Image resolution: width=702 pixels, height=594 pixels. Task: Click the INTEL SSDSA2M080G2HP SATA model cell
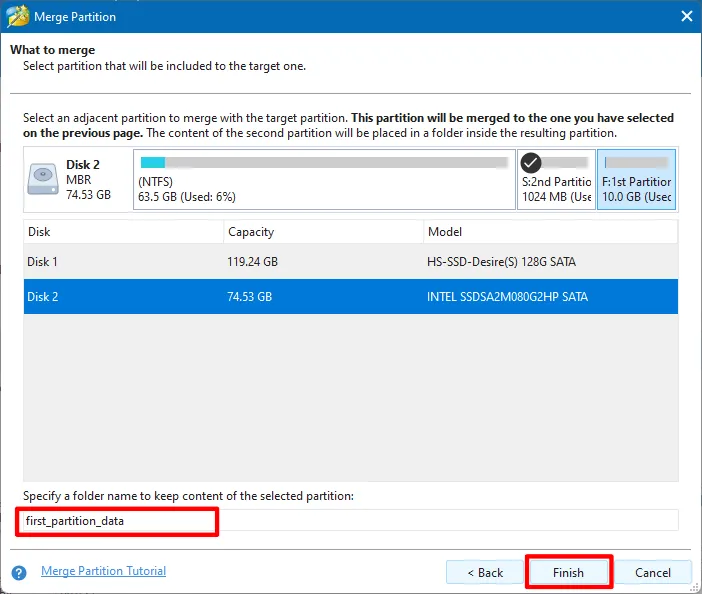pos(507,297)
